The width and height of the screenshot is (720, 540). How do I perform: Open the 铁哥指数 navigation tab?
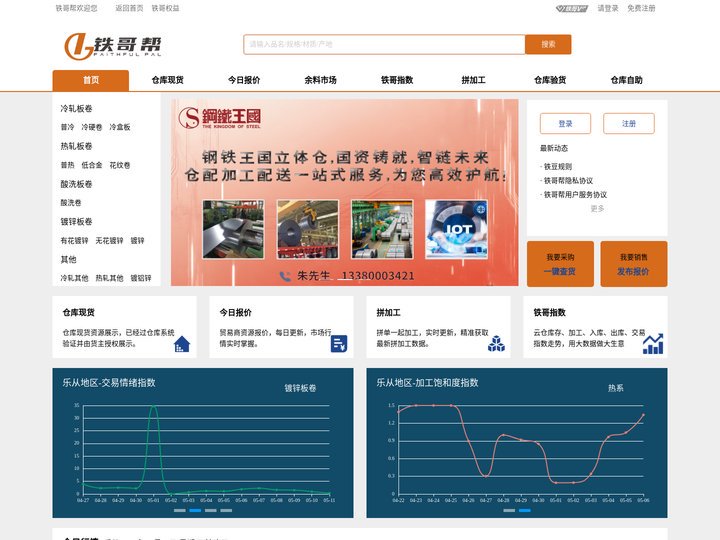coord(397,80)
